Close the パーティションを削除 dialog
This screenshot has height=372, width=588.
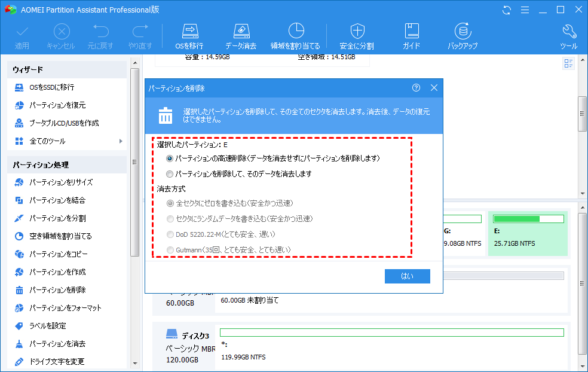point(434,88)
